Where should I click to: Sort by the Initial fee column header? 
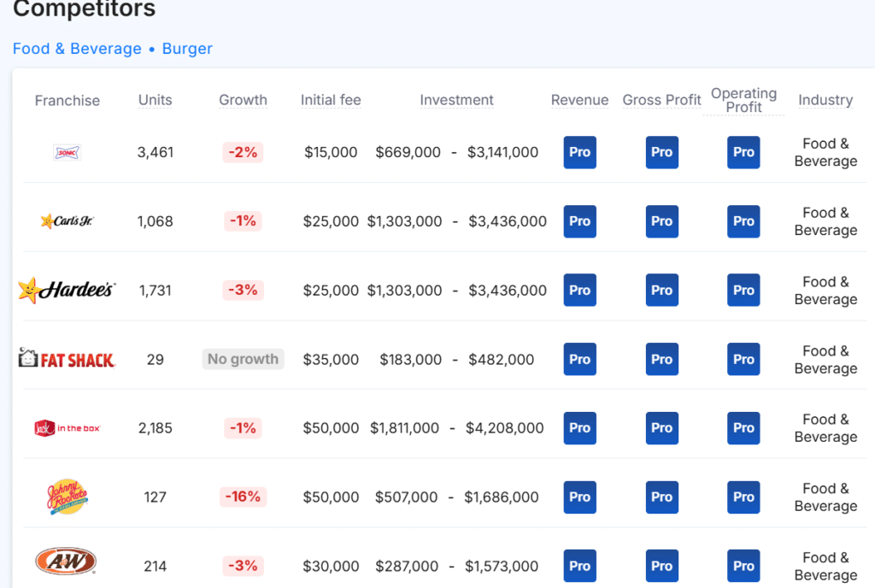coord(331,100)
